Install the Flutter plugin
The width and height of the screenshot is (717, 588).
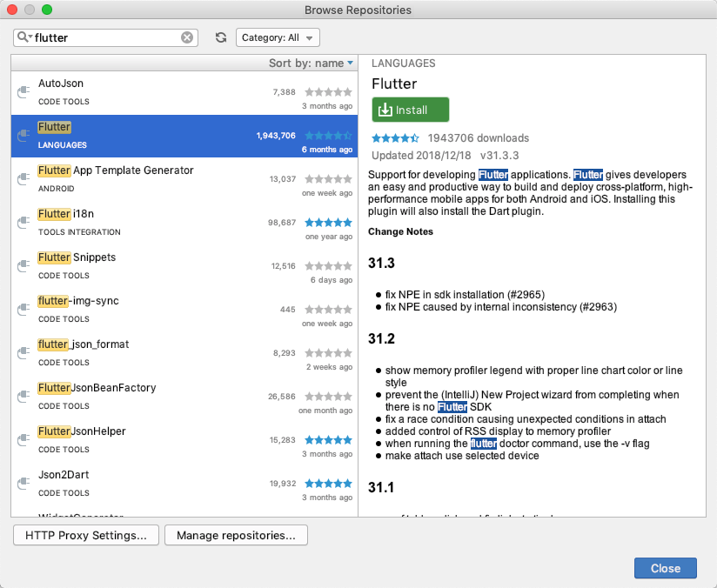click(410, 110)
